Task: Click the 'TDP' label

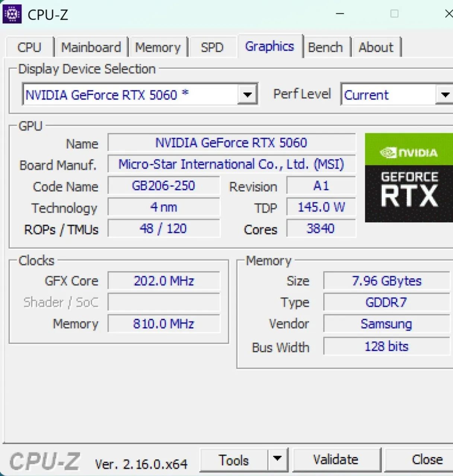Action: click(266, 208)
